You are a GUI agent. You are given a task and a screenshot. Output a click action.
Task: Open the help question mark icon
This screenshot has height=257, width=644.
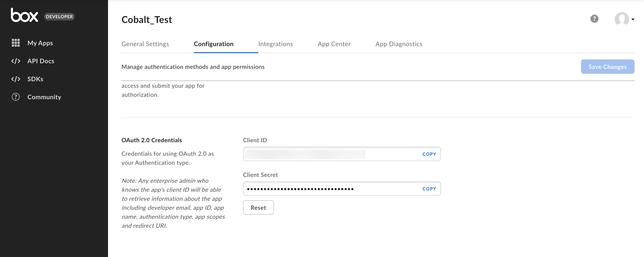(x=594, y=19)
